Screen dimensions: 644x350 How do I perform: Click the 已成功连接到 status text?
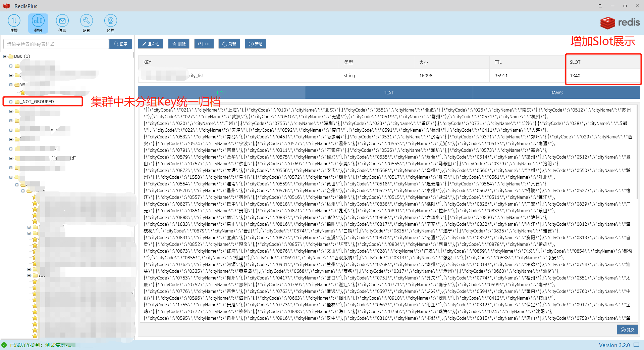point(26,345)
